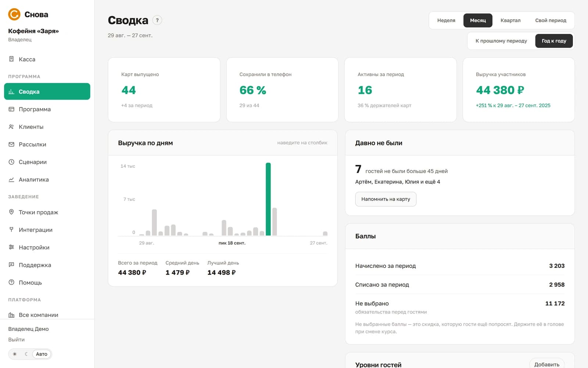588x368 pixels.
Task: Click the green peak revenue bar
Action: click(x=268, y=199)
